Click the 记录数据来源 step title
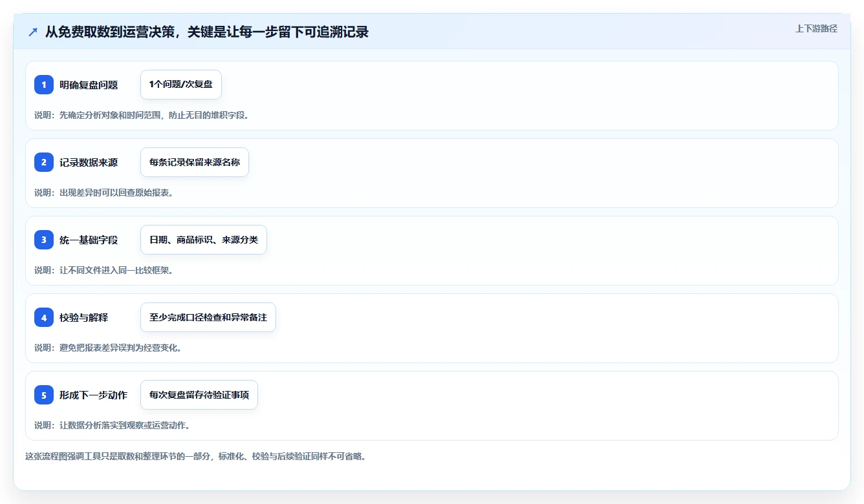The height and width of the screenshot is (504, 864). coord(89,162)
